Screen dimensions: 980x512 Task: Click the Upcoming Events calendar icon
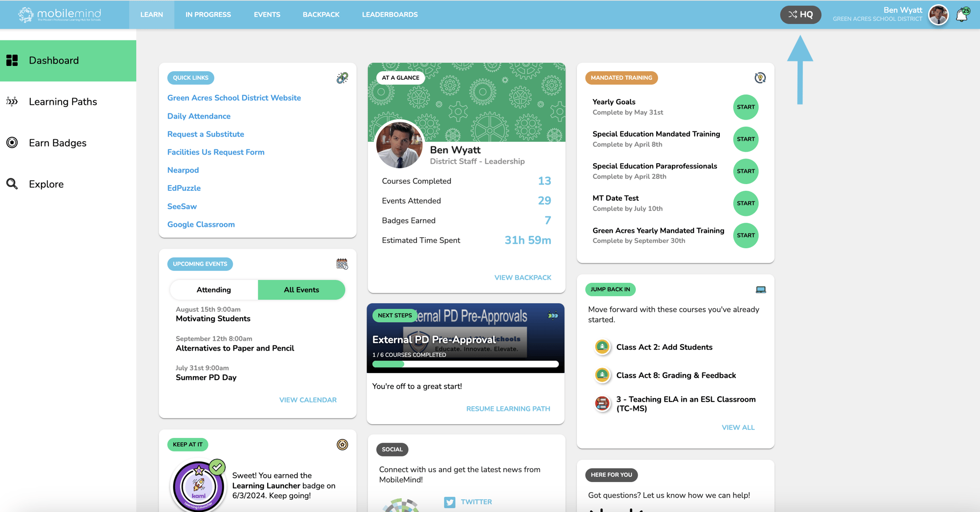pyautogui.click(x=342, y=264)
